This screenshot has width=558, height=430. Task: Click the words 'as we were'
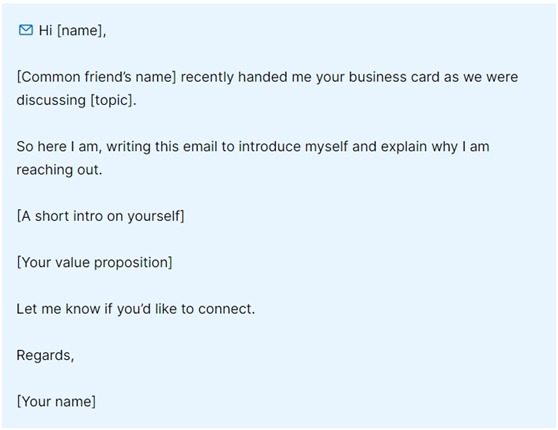coord(481,77)
